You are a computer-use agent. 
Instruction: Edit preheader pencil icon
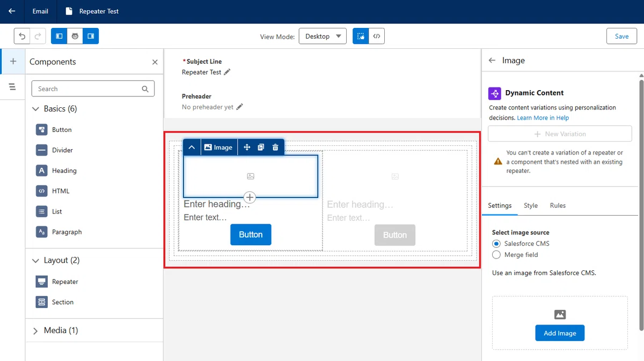click(x=239, y=107)
